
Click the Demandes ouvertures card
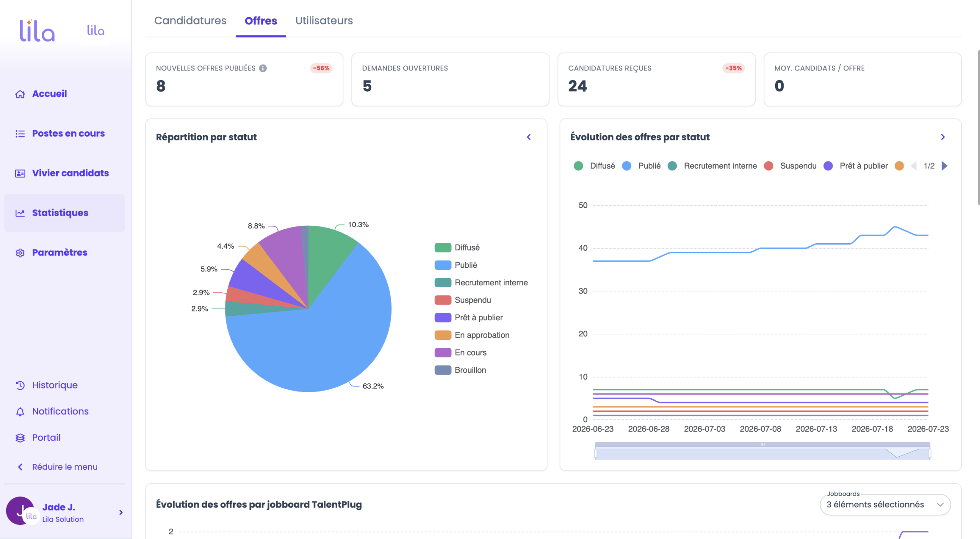pos(450,79)
